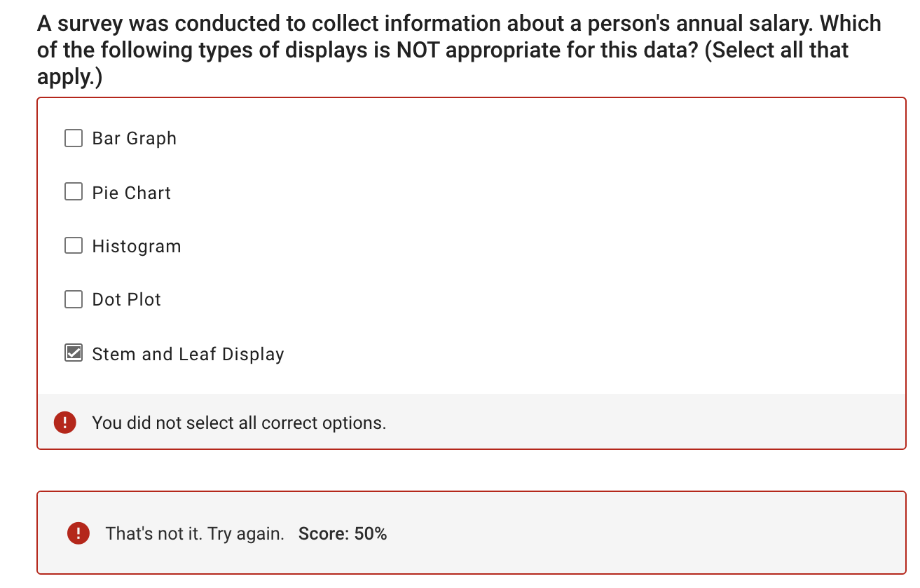Image resolution: width=920 pixels, height=588 pixels.
Task: Click the red error icon beside feedback message
Action: click(64, 423)
